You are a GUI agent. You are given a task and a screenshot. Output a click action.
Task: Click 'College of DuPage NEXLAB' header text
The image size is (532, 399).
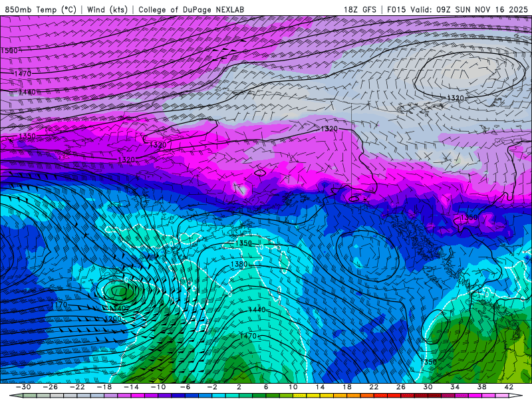click(x=191, y=9)
